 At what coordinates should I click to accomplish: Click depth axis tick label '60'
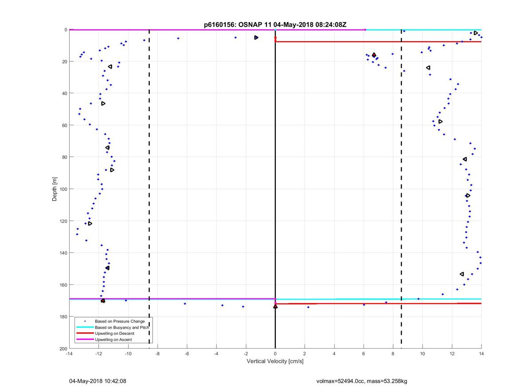tap(64, 125)
